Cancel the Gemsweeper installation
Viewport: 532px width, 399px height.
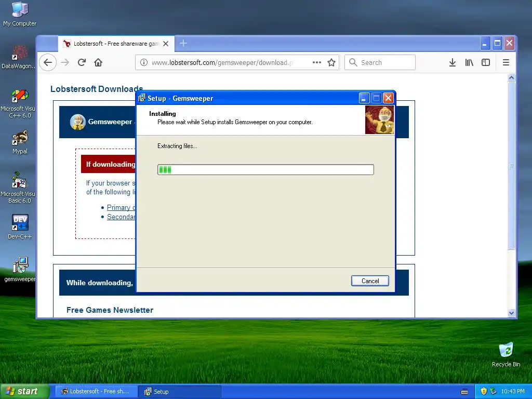[x=370, y=281]
